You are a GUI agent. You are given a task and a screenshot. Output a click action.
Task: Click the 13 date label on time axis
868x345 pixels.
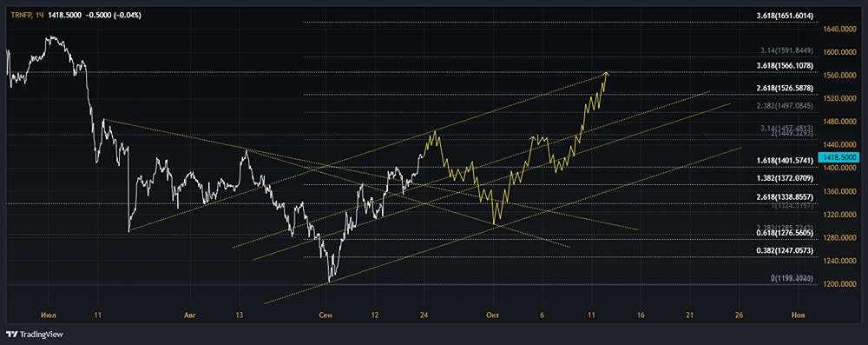pyautogui.click(x=240, y=315)
